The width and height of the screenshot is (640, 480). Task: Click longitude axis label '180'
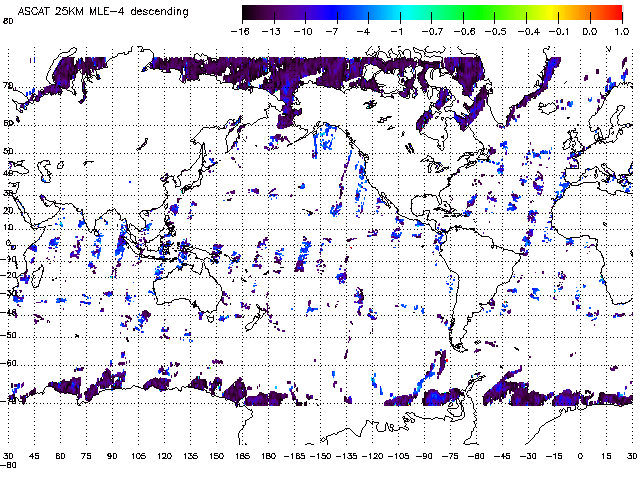point(268,456)
